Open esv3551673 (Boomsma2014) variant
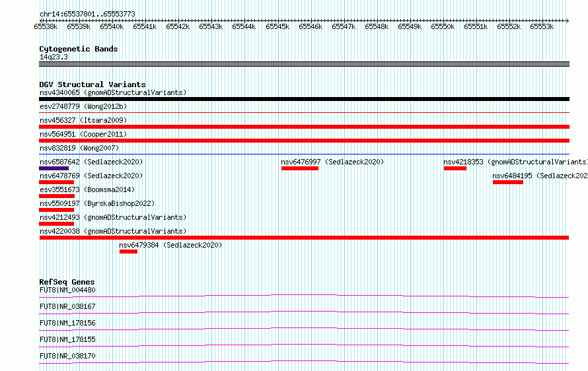Viewport: 588px width, 371px height. (87, 189)
